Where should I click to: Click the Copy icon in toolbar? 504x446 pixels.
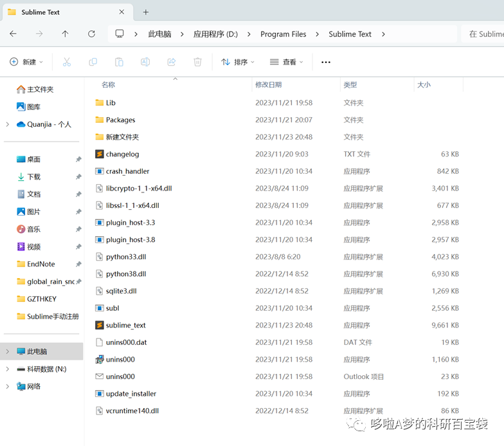(93, 62)
